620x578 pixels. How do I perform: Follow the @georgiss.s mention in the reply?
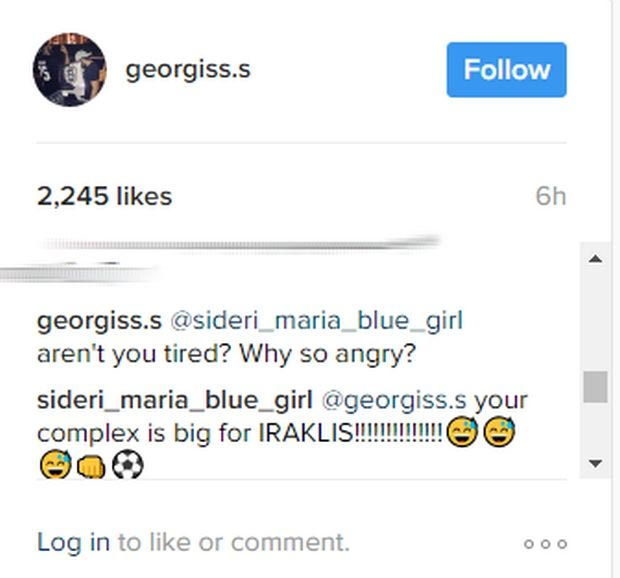[x=393, y=400]
